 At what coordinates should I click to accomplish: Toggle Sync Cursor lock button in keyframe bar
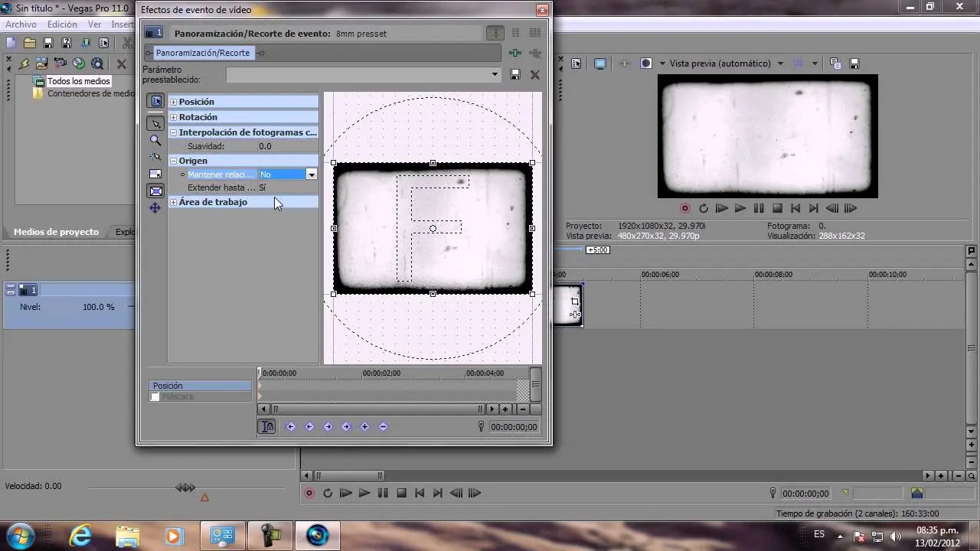point(267,427)
